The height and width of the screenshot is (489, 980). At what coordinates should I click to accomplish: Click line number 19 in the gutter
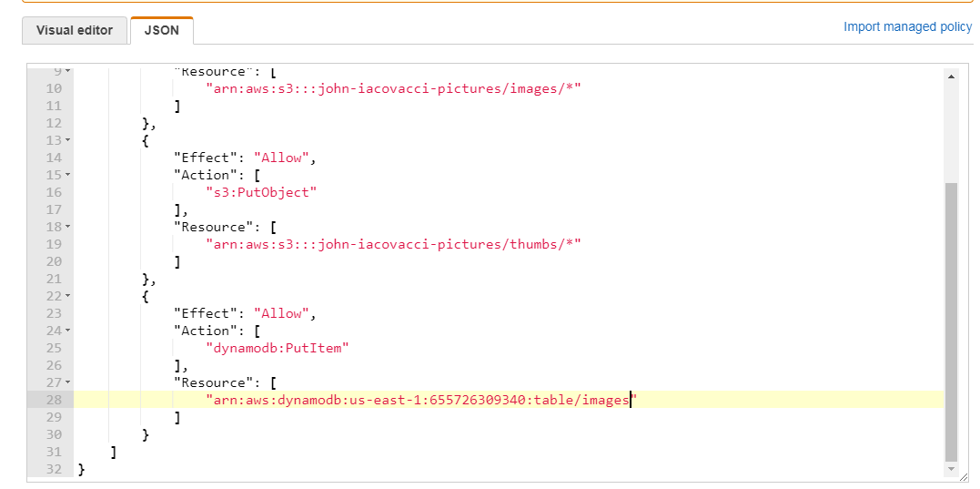[55, 244]
